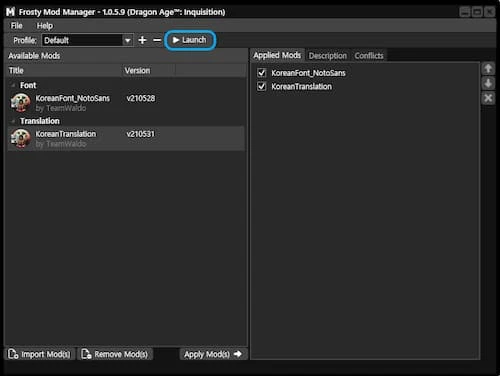The height and width of the screenshot is (376, 500).
Task: Maximize the Frosty Mod Manager window
Action: [477, 12]
